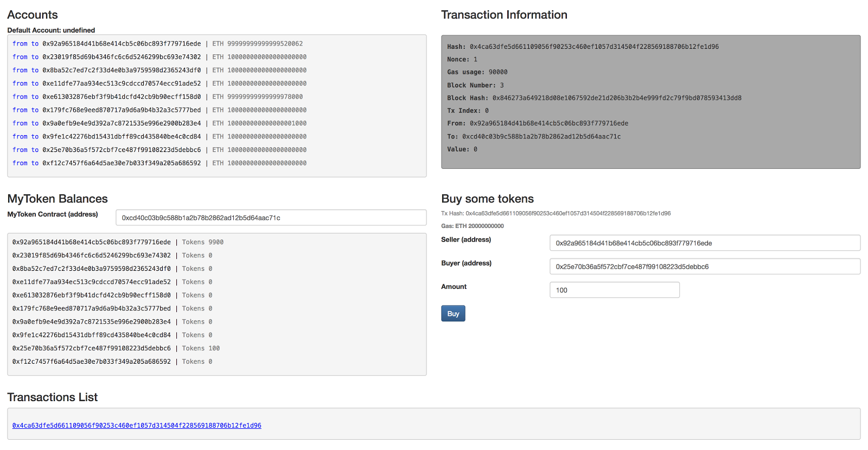
Task: Click 'from' link for account 0xf12c7457f6a6
Action: [20, 163]
